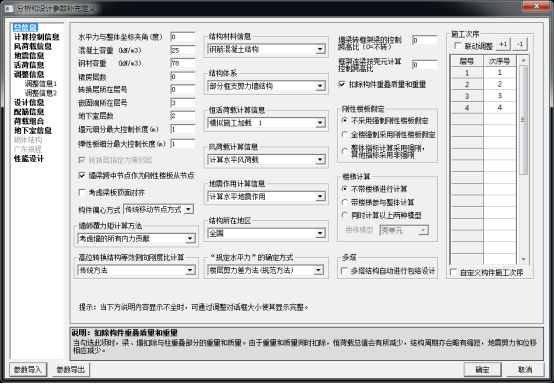The image size is (554, 384).
Task: Open the 活荷信息 page
Action: tap(29, 65)
